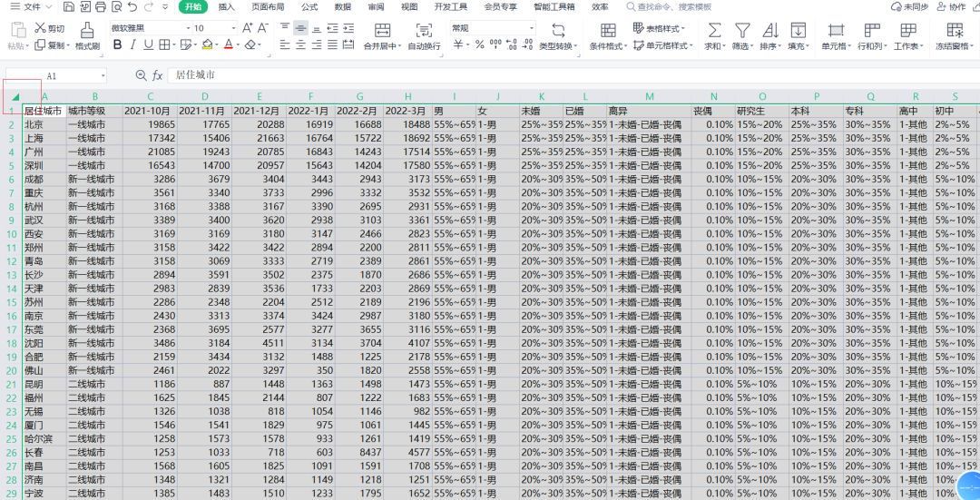The height and width of the screenshot is (500, 980).
Task: Click the fill color paint bucket swatch
Action: click(x=206, y=44)
